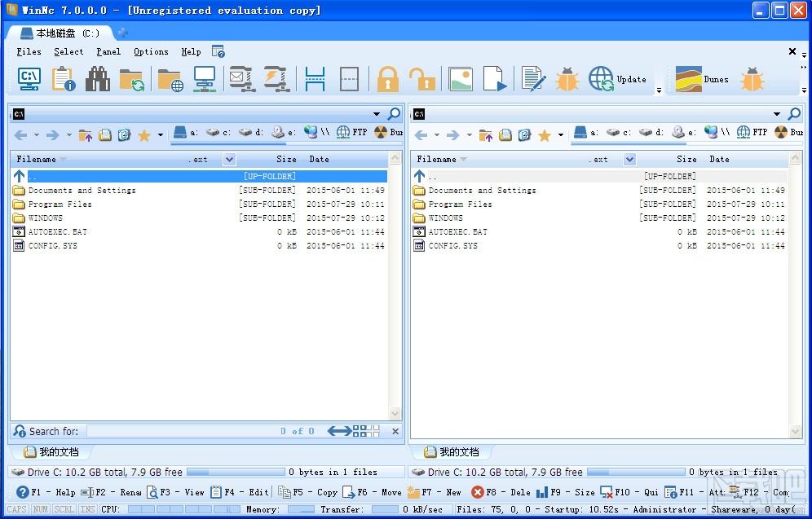Viewport: 812px width, 519px height.
Task: Switch right panel to drive e:
Action: (x=684, y=133)
